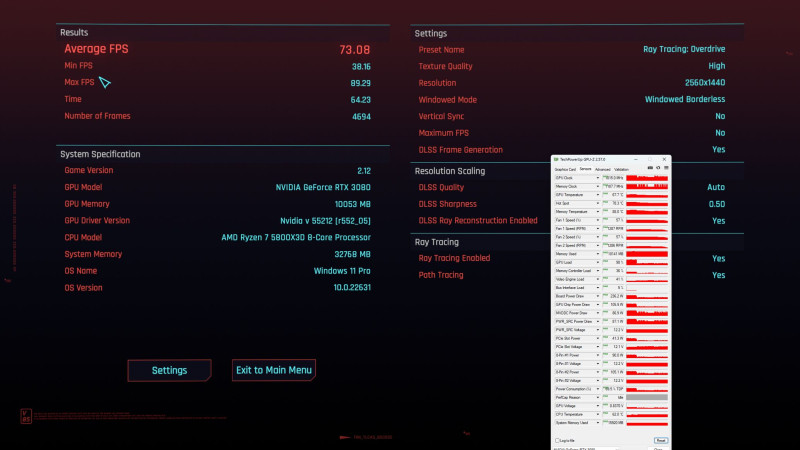This screenshot has height=450, width=800.
Task: Open the Graphics Card tab in GPU-Z
Action: [565, 169]
